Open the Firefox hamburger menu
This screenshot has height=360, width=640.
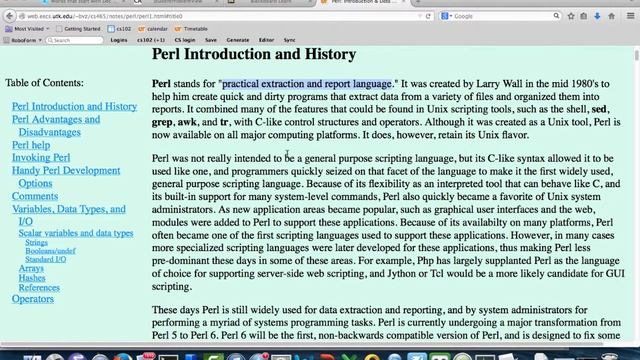click(631, 16)
